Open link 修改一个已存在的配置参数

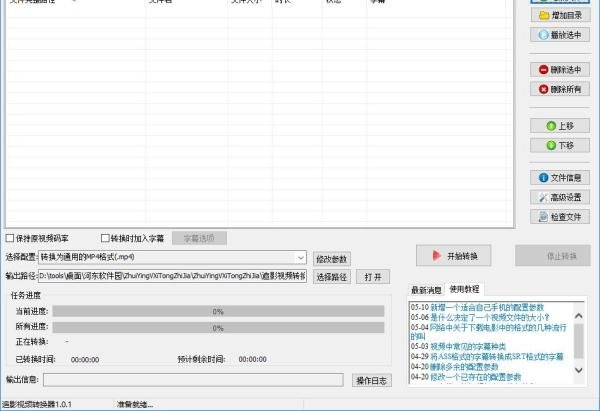475,377
